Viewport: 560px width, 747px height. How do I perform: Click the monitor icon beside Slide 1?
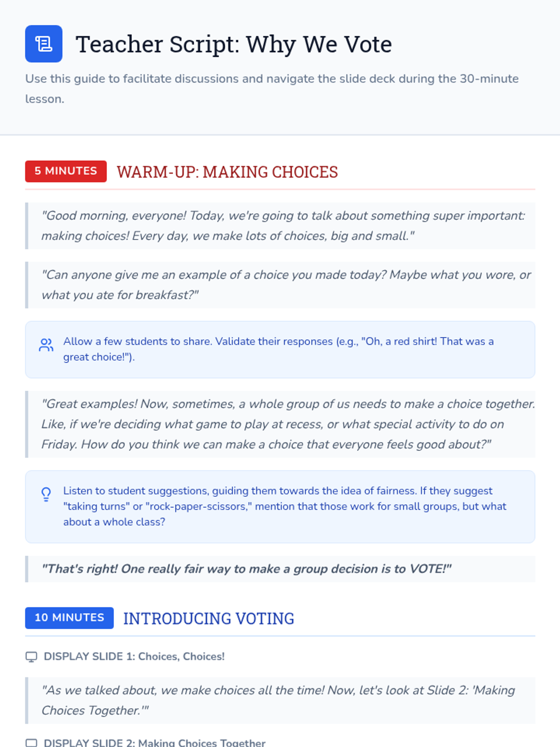[x=31, y=657]
